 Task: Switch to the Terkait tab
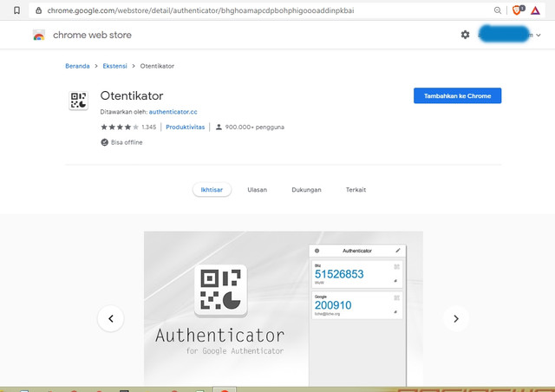point(356,190)
